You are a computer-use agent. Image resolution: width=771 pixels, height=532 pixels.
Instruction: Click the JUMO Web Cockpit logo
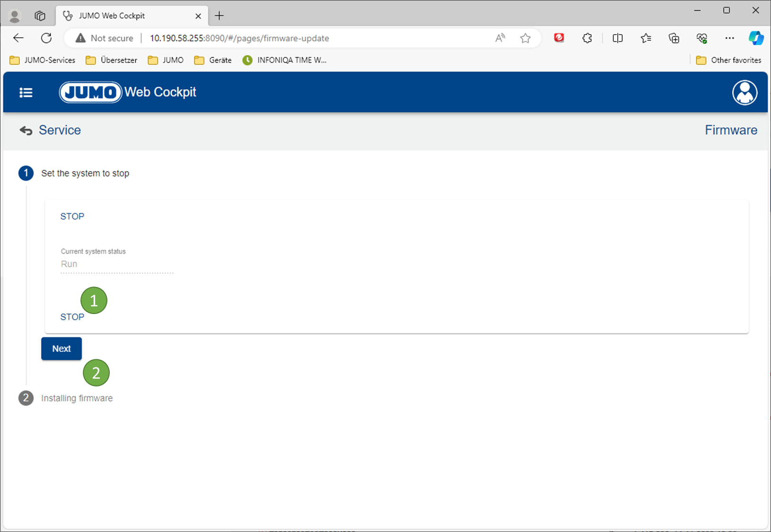128,92
